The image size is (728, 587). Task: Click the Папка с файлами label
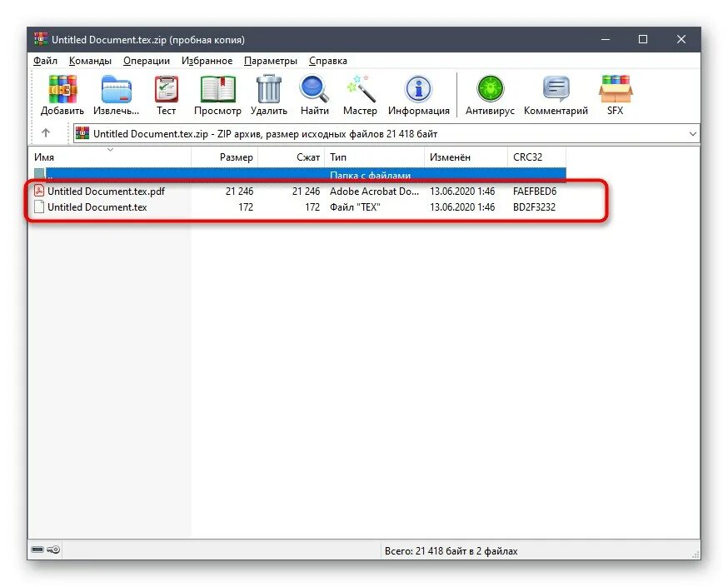click(x=370, y=176)
